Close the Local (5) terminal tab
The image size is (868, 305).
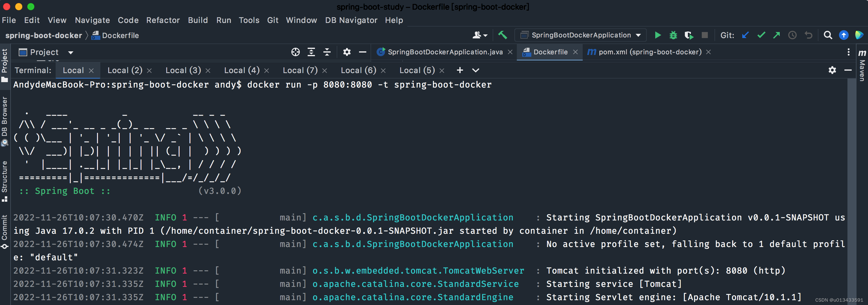click(442, 71)
